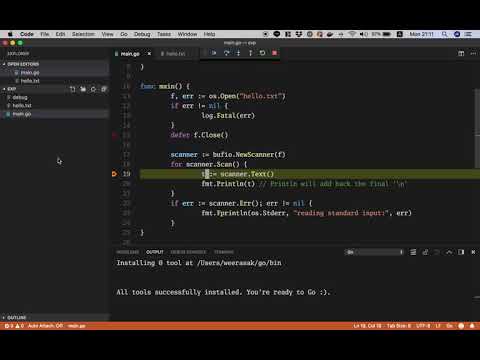The width and height of the screenshot is (480, 360).
Task: Move the panel to the side
Action: point(461,252)
